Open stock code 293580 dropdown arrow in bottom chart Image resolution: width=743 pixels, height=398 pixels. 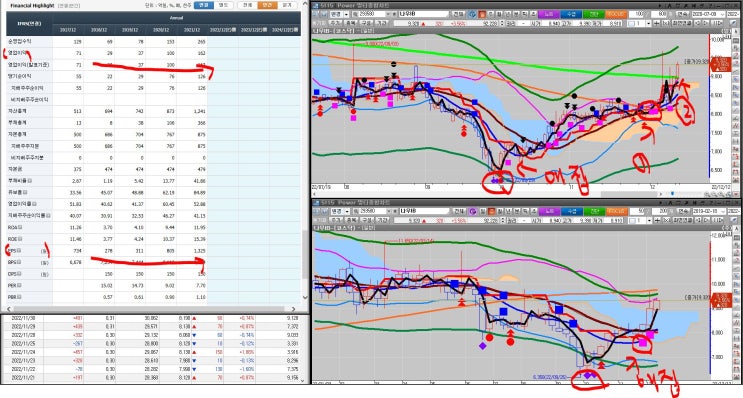click(x=388, y=211)
